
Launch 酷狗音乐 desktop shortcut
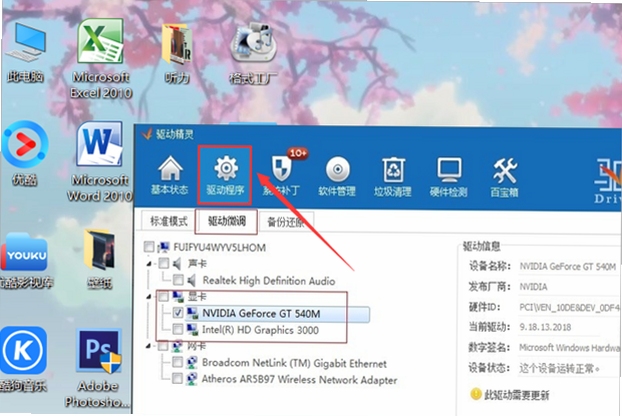tap(24, 359)
